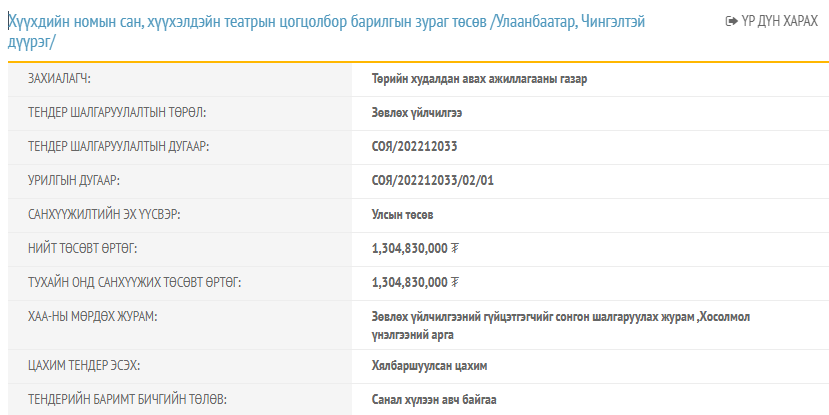
Task: Open the ҮР ДҮН ХАРАХ results link
Action: point(777,21)
